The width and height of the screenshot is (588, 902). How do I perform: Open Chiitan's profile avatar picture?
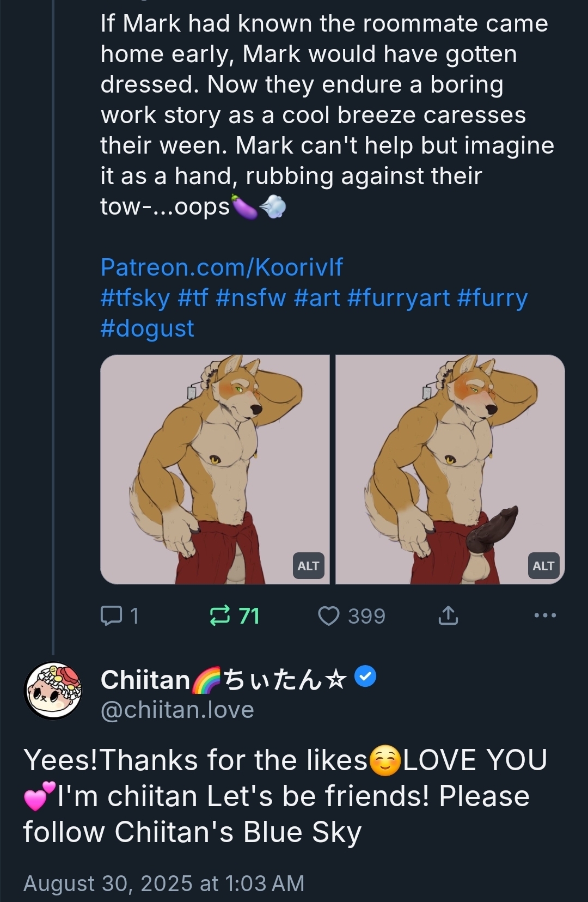[53, 691]
